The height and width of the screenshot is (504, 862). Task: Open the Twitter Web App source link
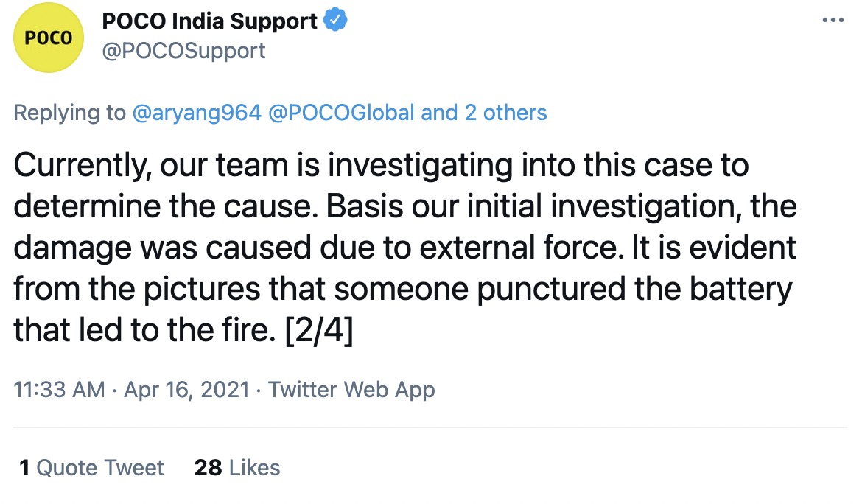pyautogui.click(x=351, y=390)
